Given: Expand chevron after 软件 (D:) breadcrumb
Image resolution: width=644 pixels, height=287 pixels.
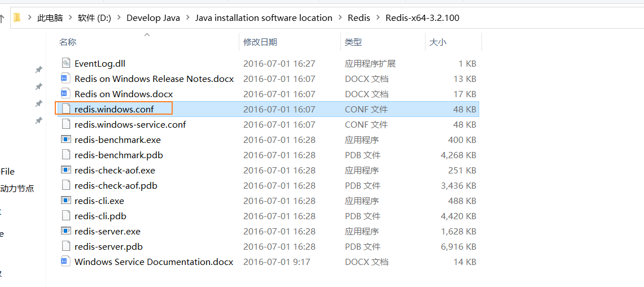Looking at the screenshot, I should click(119, 18).
